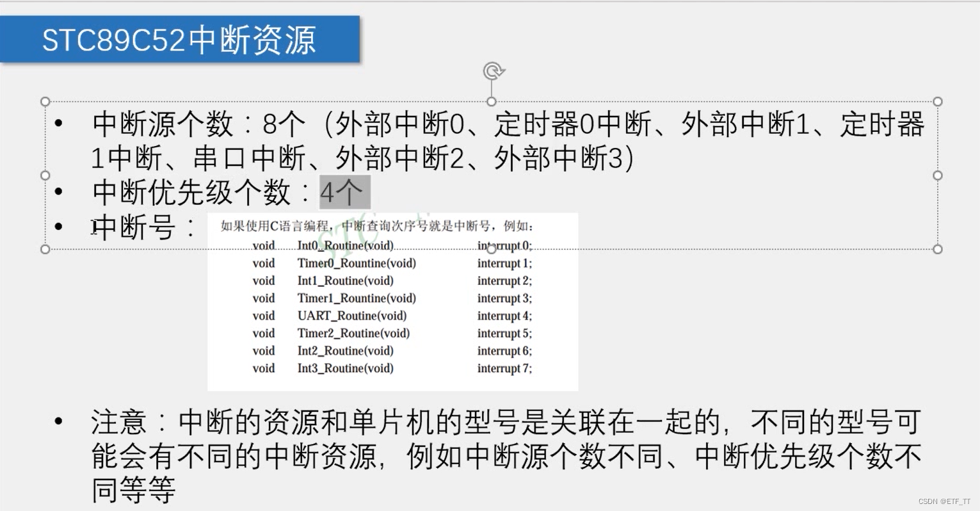
Task: Click the UART_Routine(void) code line
Action: [x=352, y=316]
